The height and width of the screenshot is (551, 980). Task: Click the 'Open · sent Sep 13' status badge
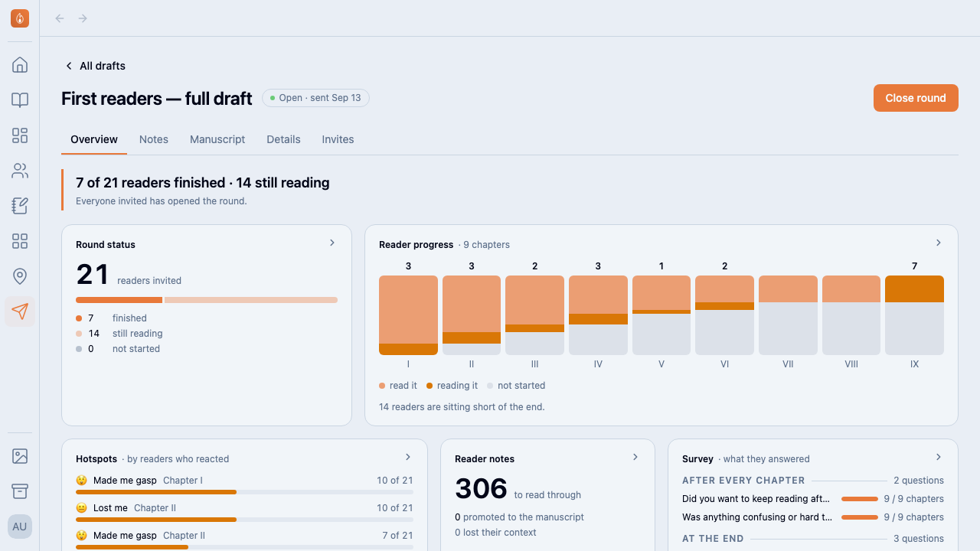[315, 98]
